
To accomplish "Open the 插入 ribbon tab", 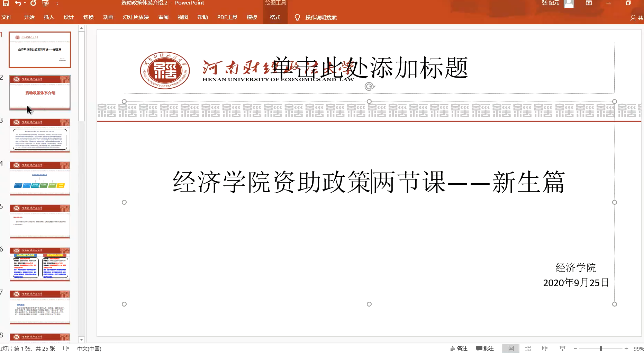I will point(49,17).
